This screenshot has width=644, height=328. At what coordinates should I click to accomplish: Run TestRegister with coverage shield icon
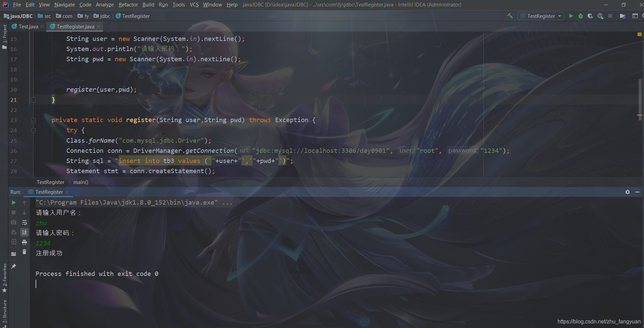591,16
